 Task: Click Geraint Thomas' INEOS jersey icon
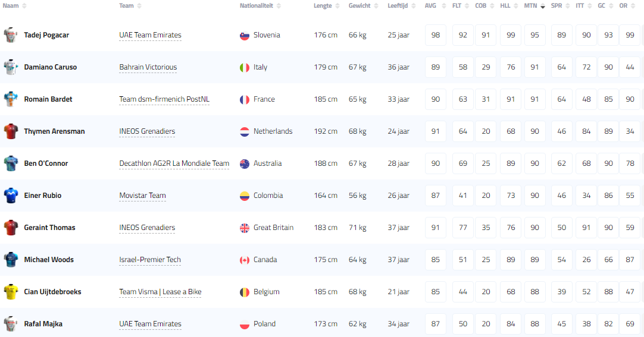tap(11, 228)
